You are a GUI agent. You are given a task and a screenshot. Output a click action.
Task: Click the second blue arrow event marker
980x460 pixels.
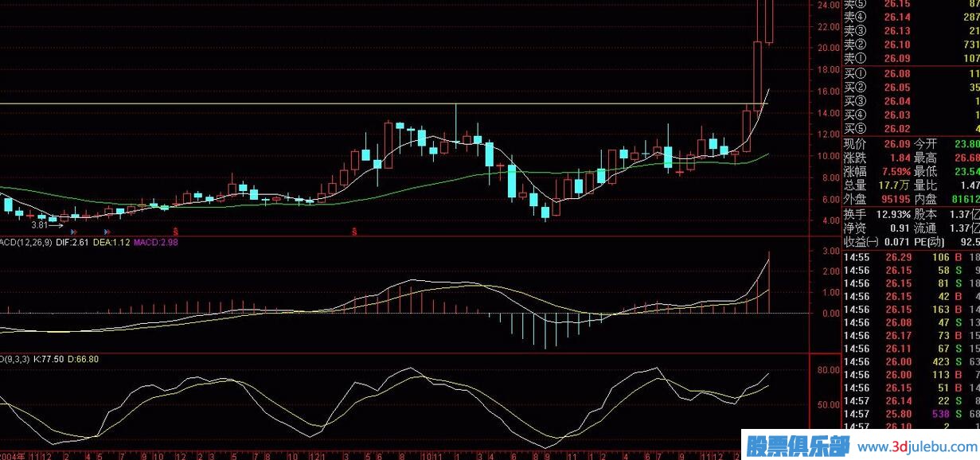(x=106, y=231)
